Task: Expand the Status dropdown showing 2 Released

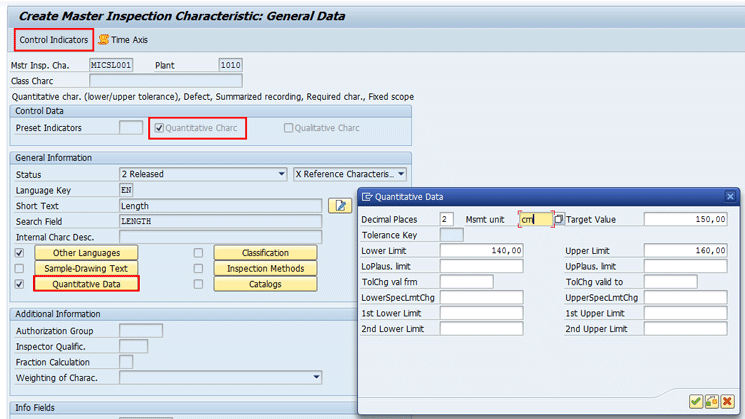Action: click(281, 174)
